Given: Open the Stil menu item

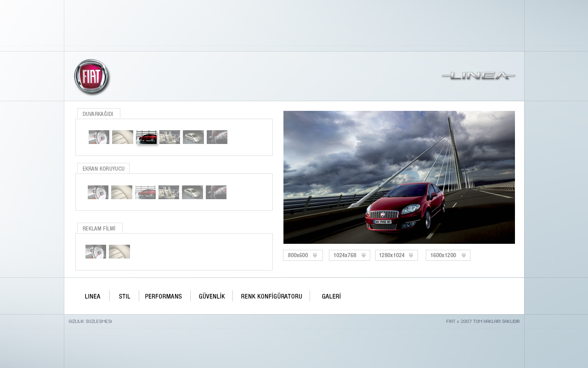Looking at the screenshot, I should [x=124, y=296].
